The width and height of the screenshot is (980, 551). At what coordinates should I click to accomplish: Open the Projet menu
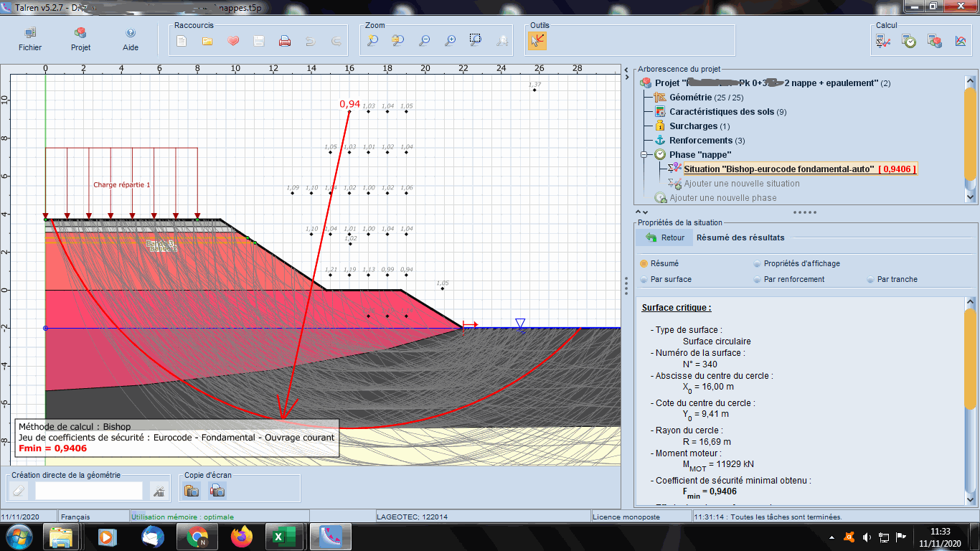click(x=80, y=40)
